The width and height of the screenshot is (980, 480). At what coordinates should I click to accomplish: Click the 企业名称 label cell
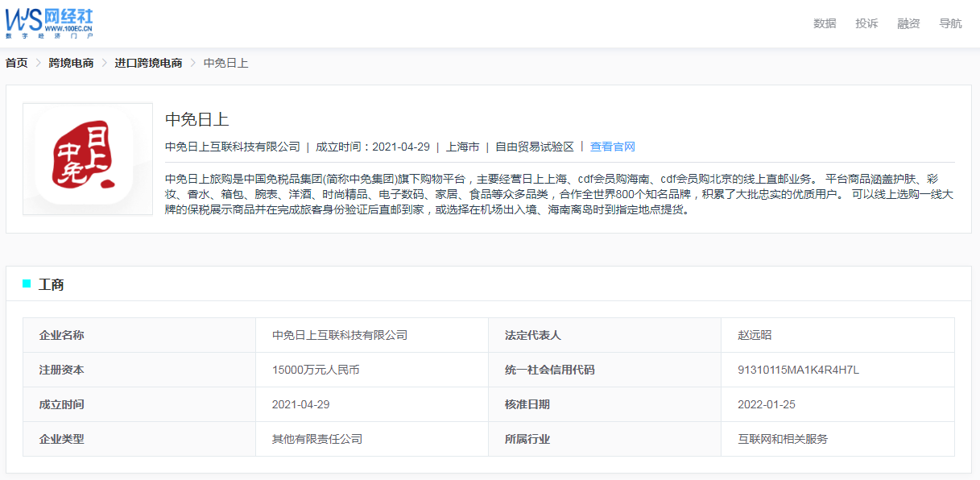[x=139, y=335]
